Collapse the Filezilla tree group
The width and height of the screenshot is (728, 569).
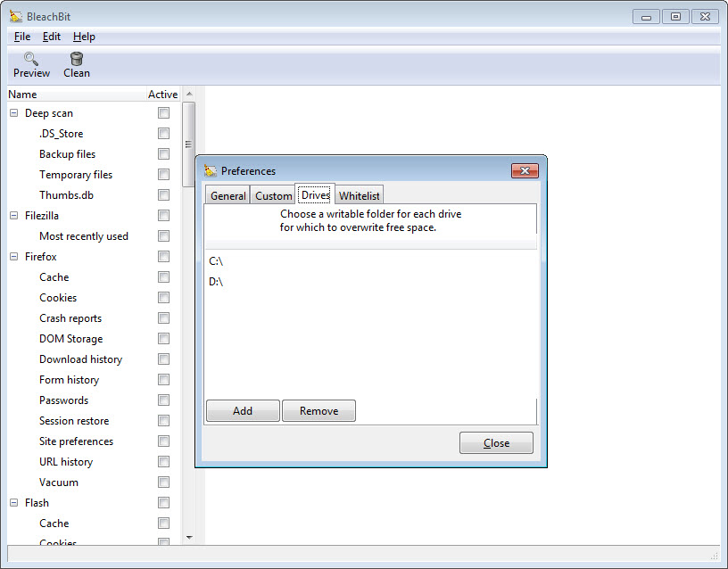click(x=14, y=216)
